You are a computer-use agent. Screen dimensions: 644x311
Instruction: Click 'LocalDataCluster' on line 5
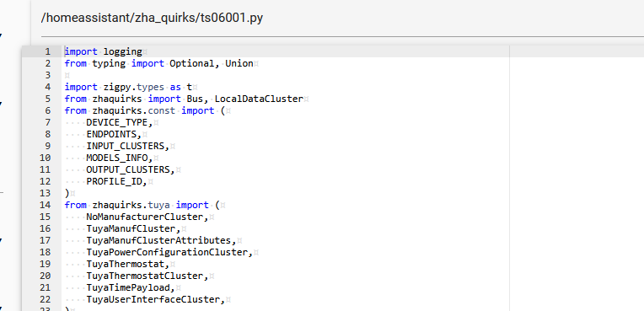tap(259, 99)
